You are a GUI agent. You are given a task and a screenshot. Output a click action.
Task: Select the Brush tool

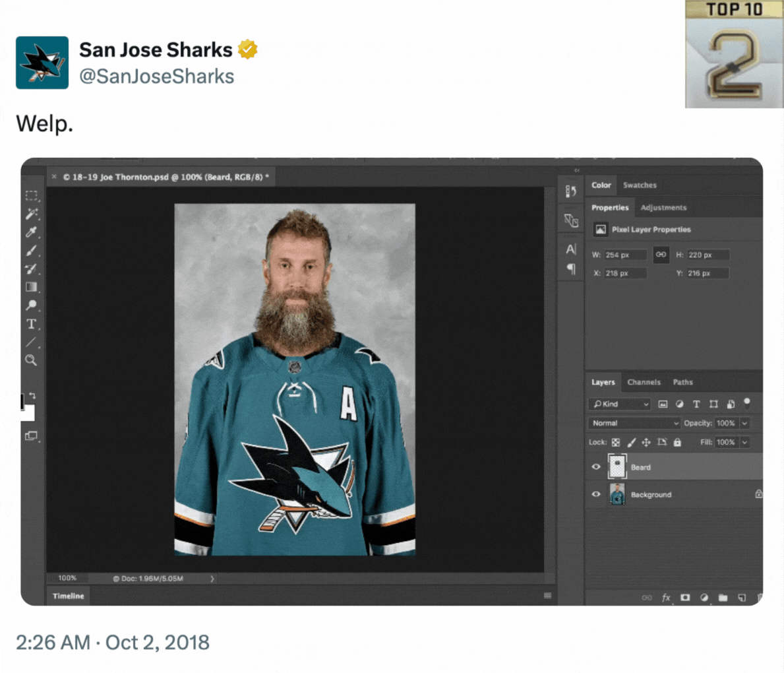32,250
